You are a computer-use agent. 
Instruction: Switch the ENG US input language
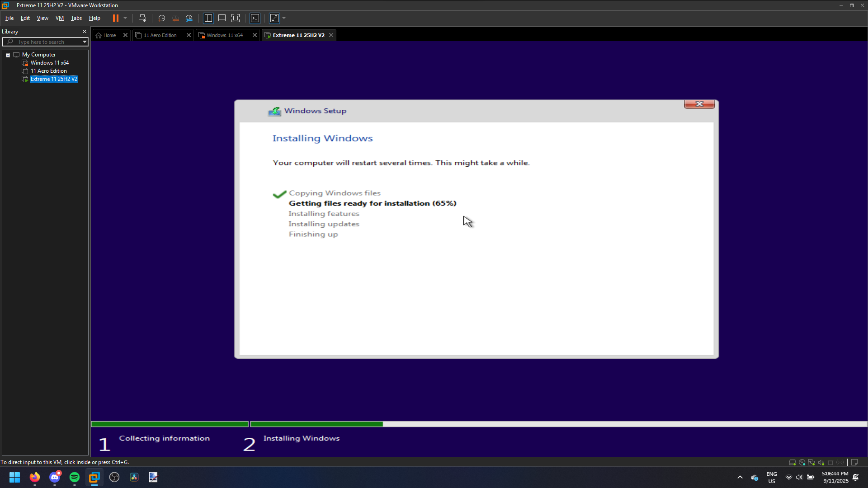pos(772,478)
